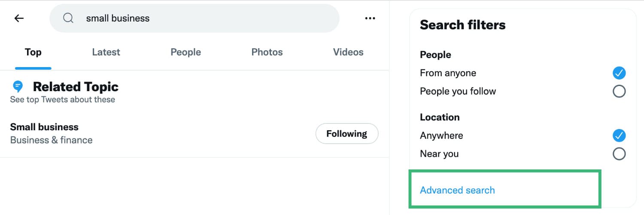Image resolution: width=644 pixels, height=215 pixels.
Task: Open the Videos tab
Action: coord(348,52)
